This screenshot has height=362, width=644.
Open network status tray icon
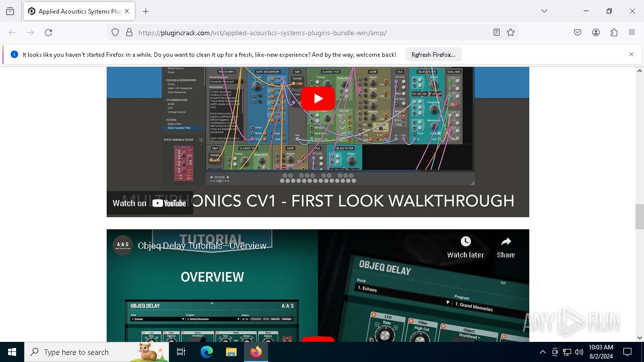tap(567, 352)
